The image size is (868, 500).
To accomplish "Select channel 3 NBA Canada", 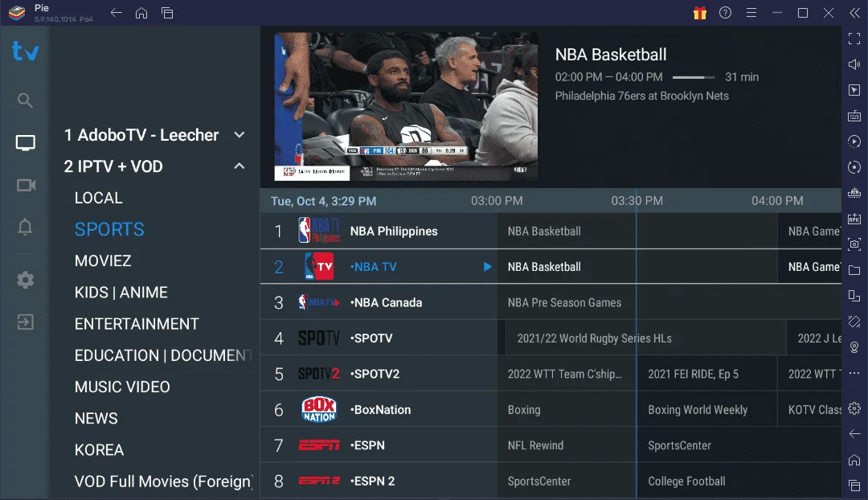I will pyautogui.click(x=379, y=302).
